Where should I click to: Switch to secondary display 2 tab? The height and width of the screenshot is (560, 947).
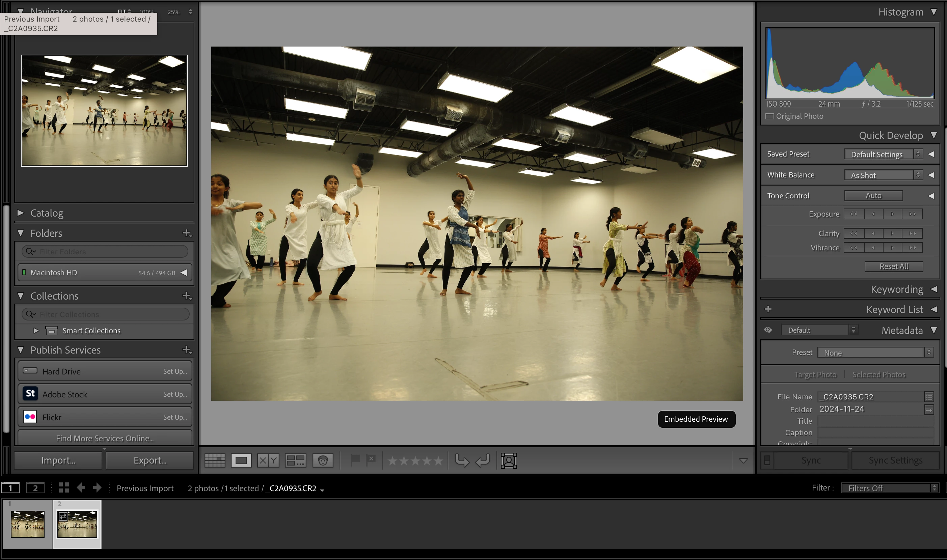coord(35,488)
